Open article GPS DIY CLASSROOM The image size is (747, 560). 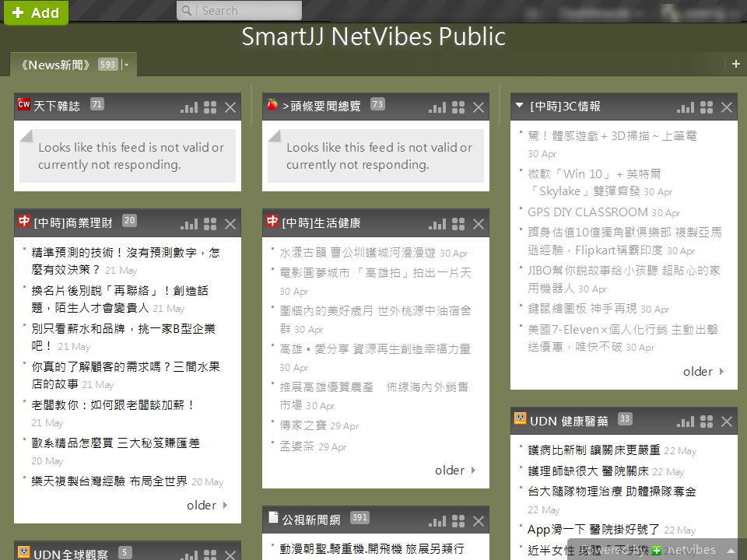coord(587,212)
